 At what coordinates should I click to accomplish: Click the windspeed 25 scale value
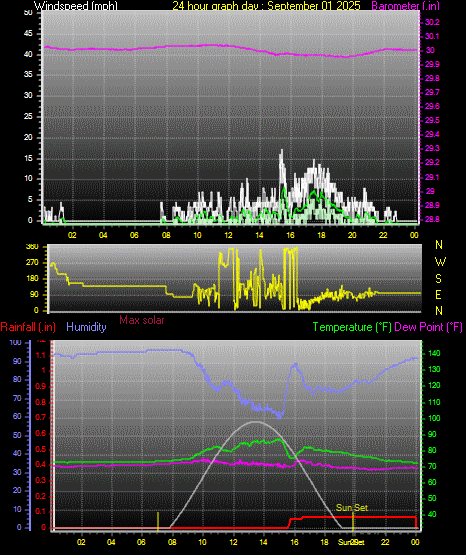(x=28, y=116)
